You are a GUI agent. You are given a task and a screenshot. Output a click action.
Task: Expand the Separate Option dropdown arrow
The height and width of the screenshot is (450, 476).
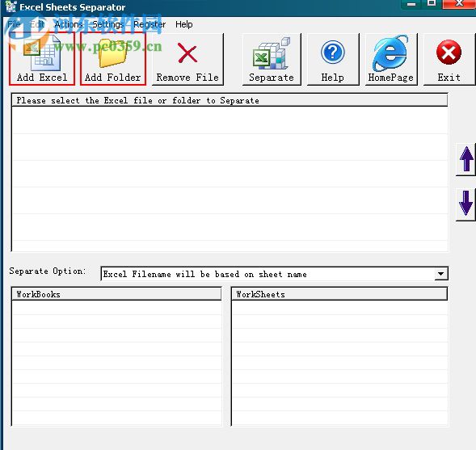tap(440, 274)
